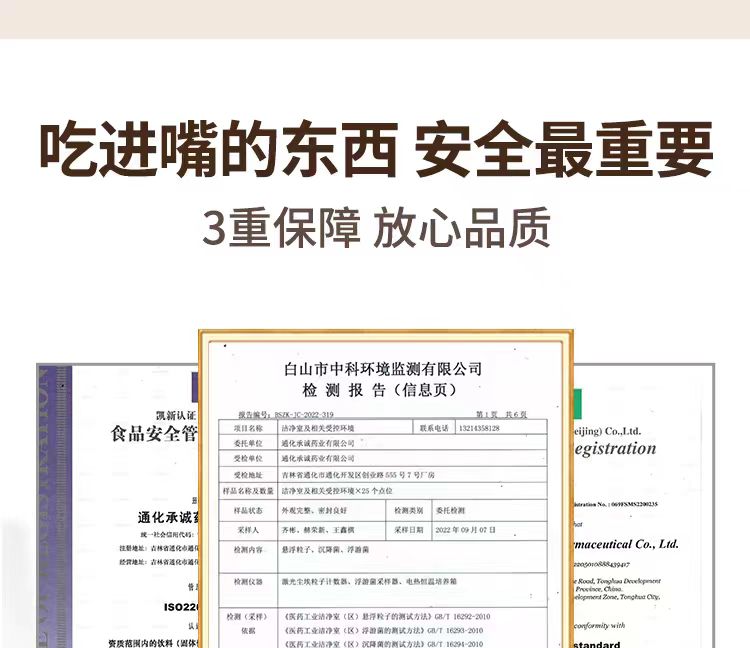Click the purple side strip of left certificate
The height and width of the screenshot is (648, 750).
pos(55,506)
